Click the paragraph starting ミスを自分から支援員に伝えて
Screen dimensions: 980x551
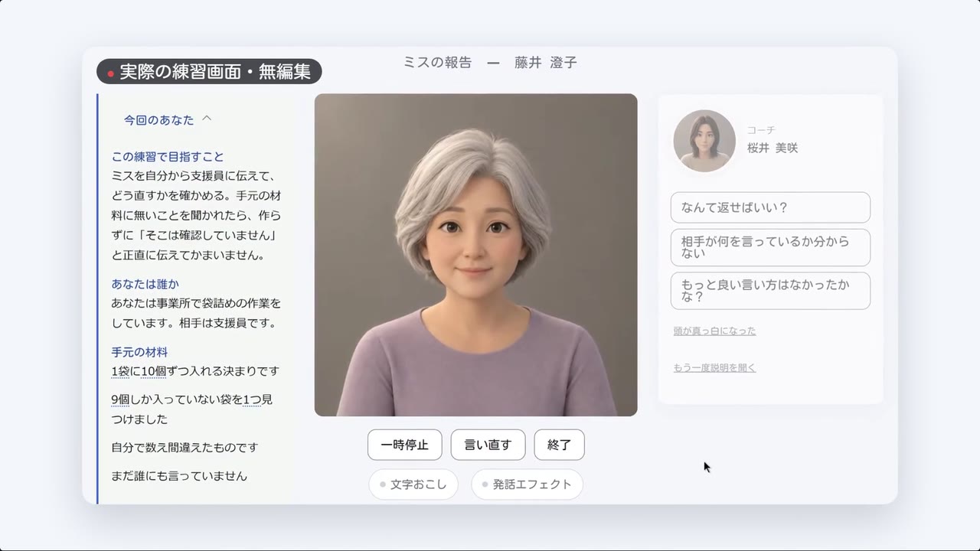click(x=196, y=216)
